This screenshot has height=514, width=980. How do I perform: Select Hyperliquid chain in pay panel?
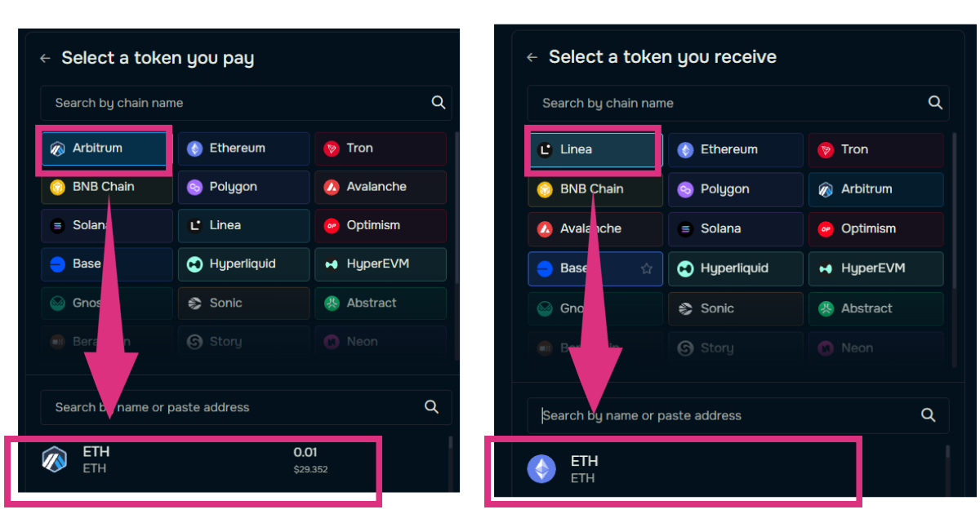pos(243,264)
